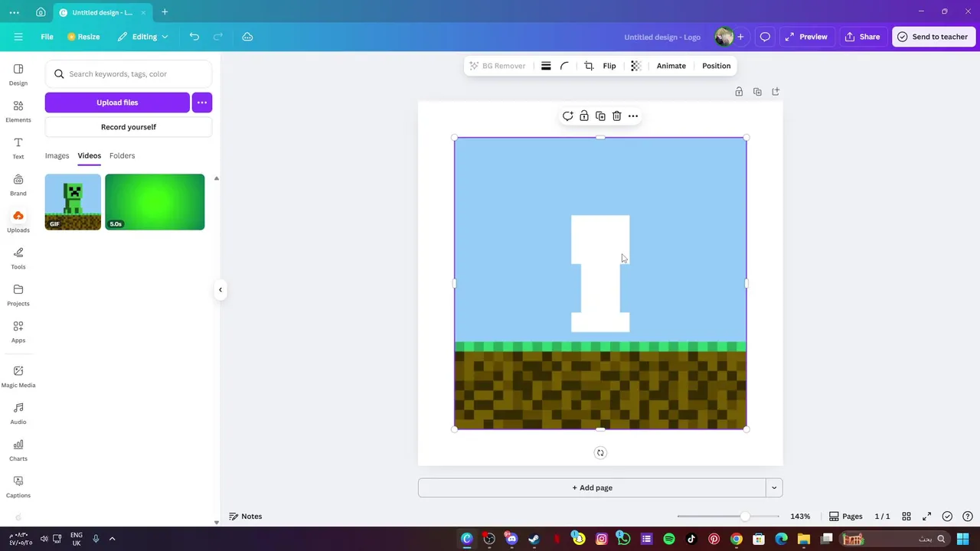Image resolution: width=980 pixels, height=551 pixels.
Task: Click the Upload files button
Action: tap(117, 103)
